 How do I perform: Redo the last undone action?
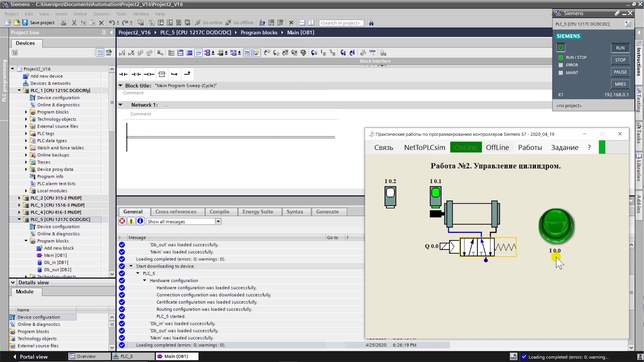125,23
